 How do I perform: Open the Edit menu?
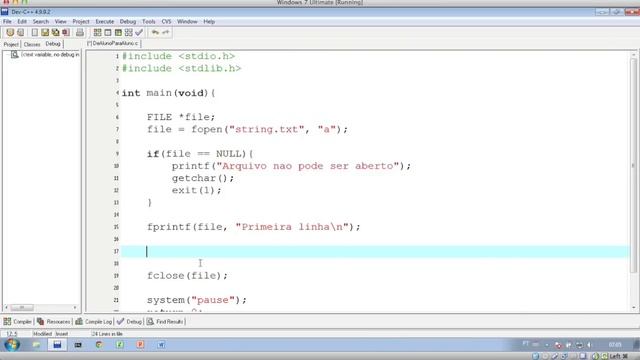click(22, 22)
